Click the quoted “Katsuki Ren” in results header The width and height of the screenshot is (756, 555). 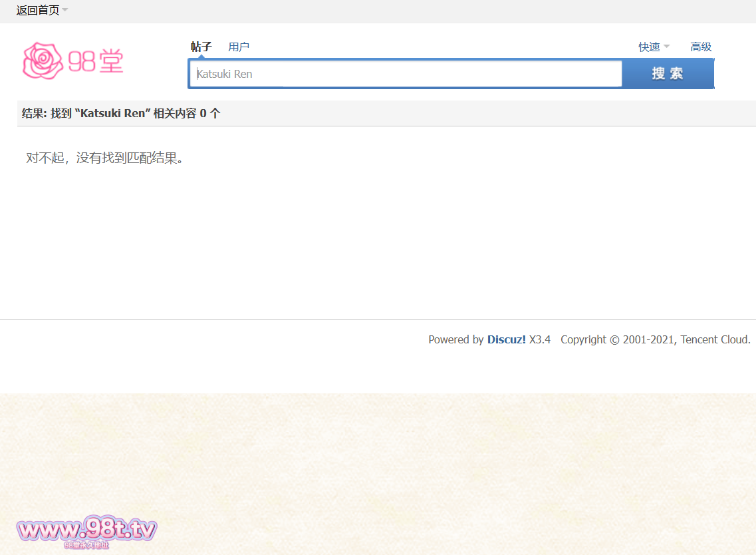(112, 113)
